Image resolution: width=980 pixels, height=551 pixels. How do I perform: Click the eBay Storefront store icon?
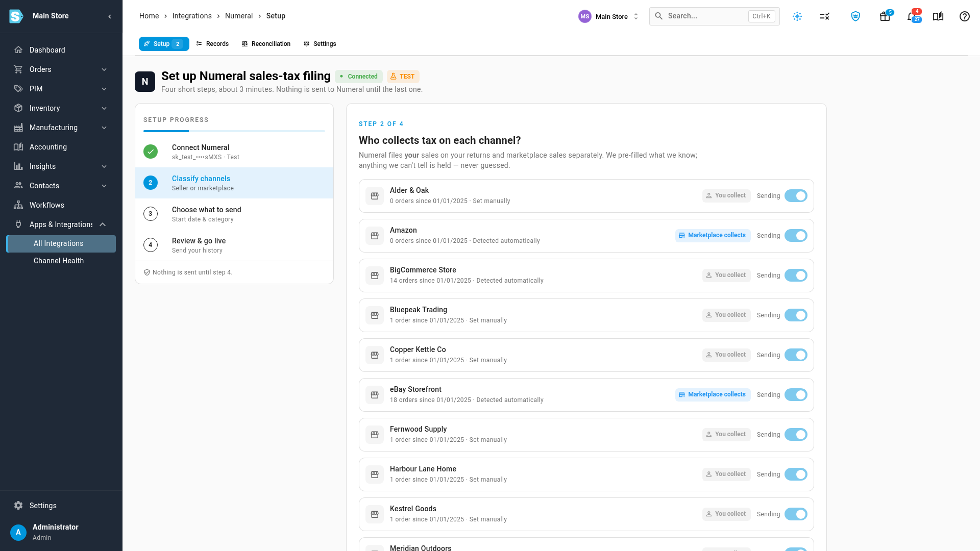(x=375, y=395)
